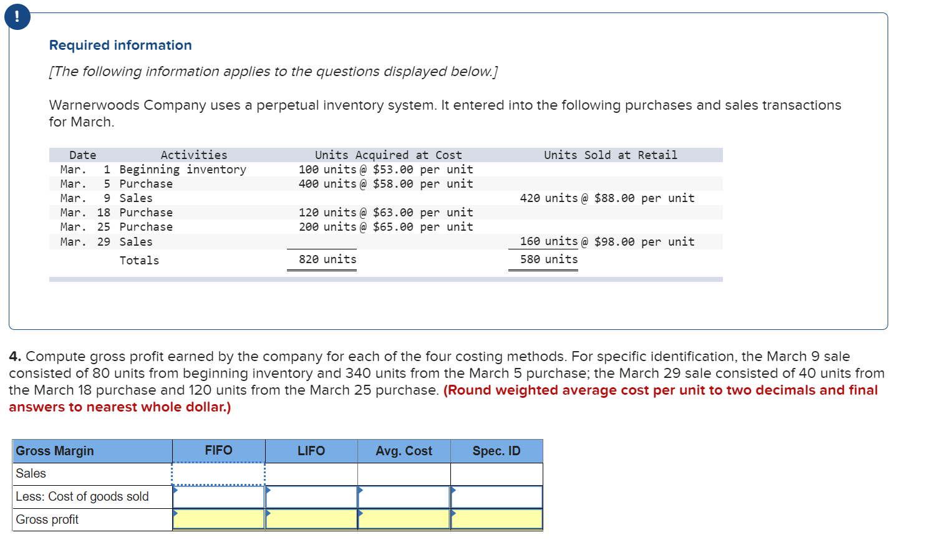Viewport: 930px width, 560px height.
Task: Click the 'Sales' activity for Mar. 29
Action: pyautogui.click(x=136, y=242)
